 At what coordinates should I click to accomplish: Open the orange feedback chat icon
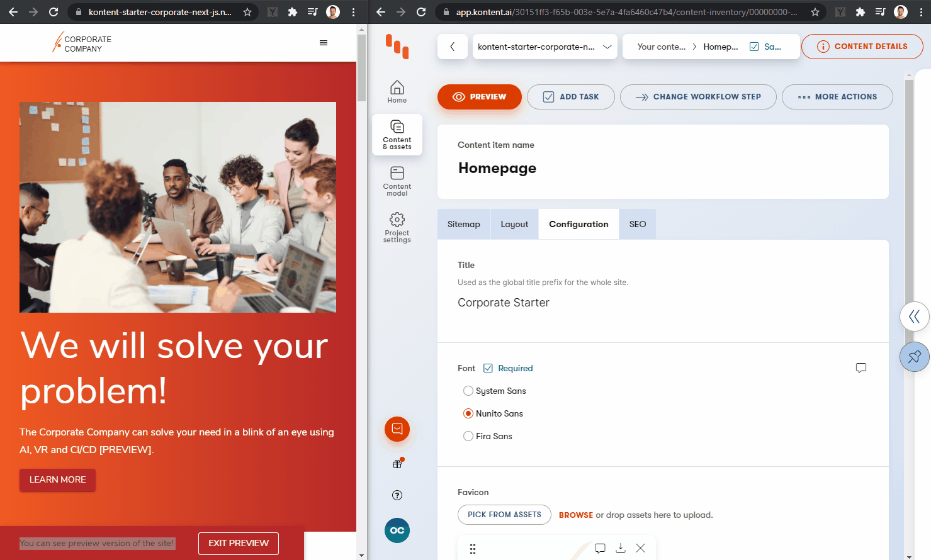(397, 429)
